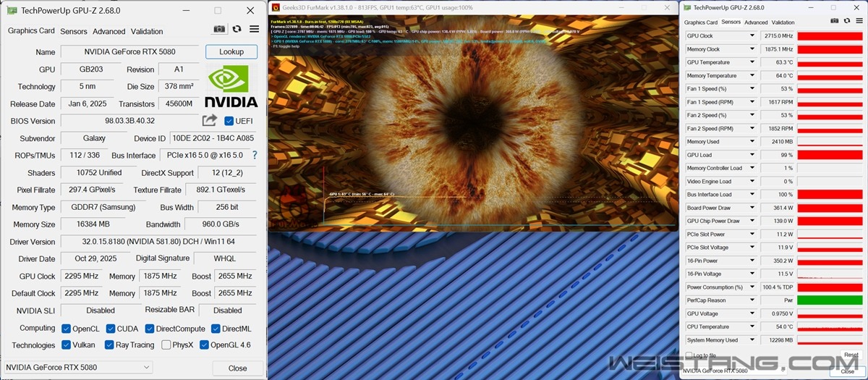
Task: Click the BIOS export share icon
Action: [x=210, y=121]
